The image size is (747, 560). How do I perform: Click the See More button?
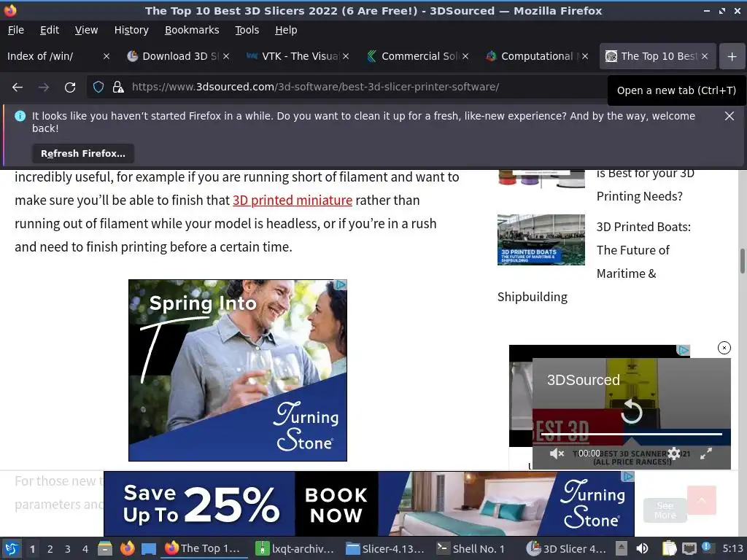coord(665,510)
